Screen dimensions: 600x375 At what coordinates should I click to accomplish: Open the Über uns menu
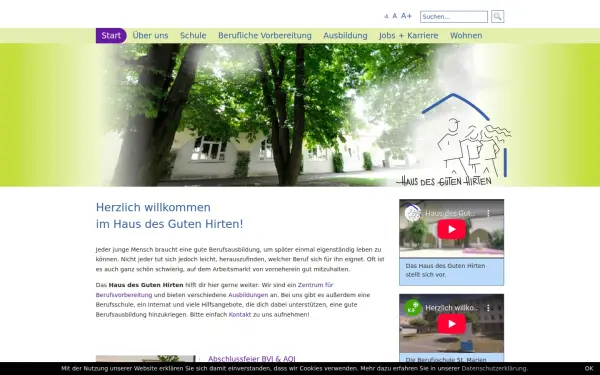coord(150,36)
